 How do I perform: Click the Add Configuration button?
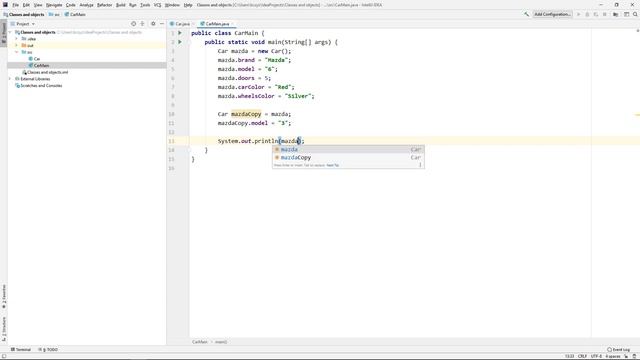[x=552, y=14]
